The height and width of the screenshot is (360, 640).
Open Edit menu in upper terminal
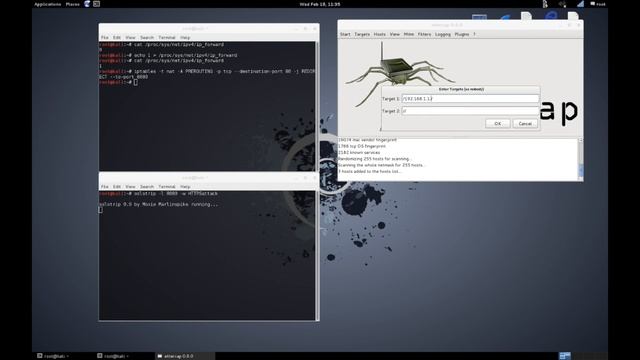pos(117,38)
